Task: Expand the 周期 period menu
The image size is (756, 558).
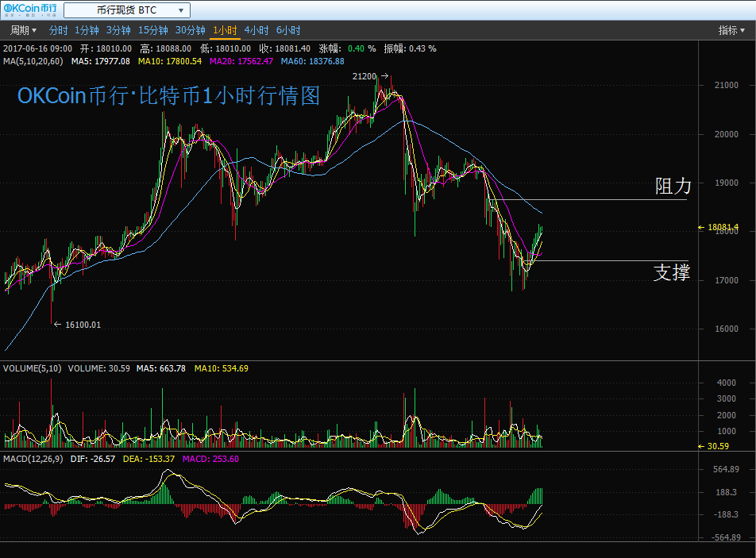Action: click(x=23, y=30)
